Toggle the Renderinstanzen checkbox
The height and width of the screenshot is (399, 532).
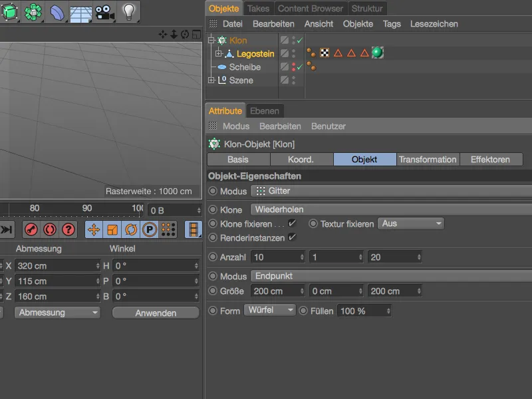292,237
